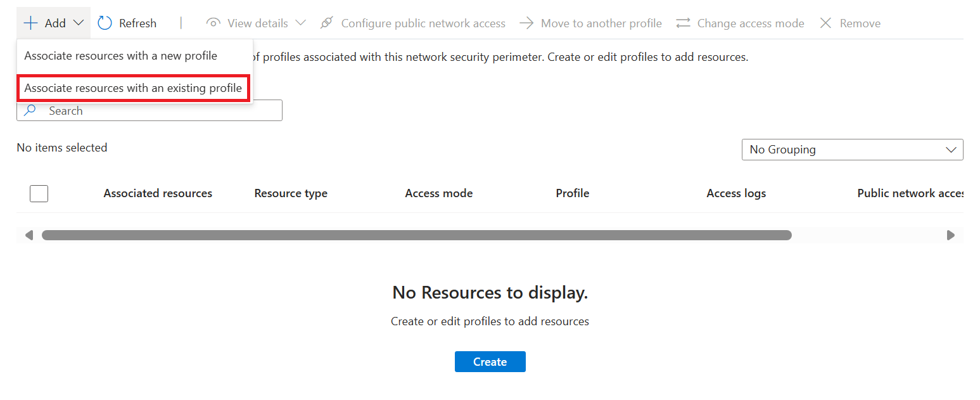The image size is (980, 400).
Task: Click the Configure public network access icon
Action: [x=326, y=23]
